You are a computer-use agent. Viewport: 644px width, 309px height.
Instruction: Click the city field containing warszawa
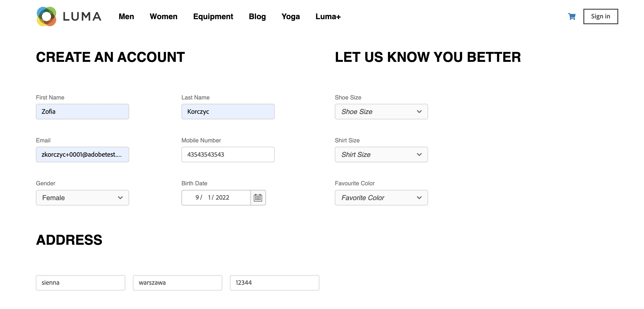point(177,283)
